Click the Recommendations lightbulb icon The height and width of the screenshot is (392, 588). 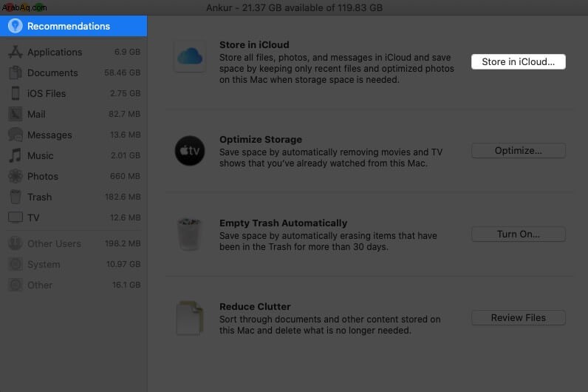pos(16,26)
